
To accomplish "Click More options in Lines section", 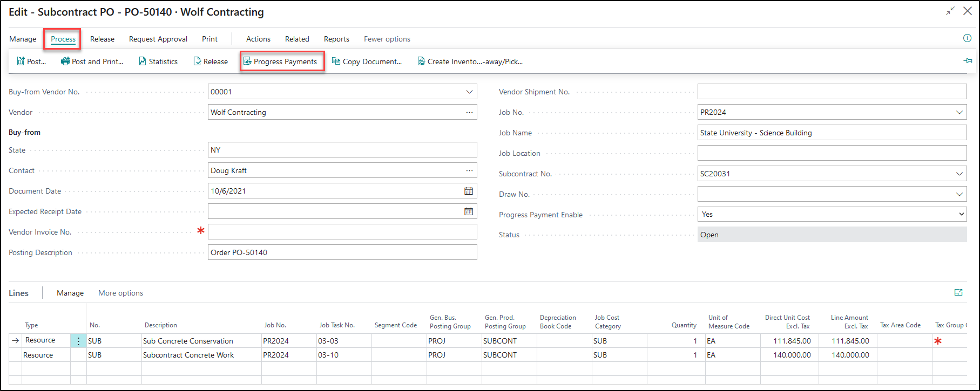I will 120,293.
